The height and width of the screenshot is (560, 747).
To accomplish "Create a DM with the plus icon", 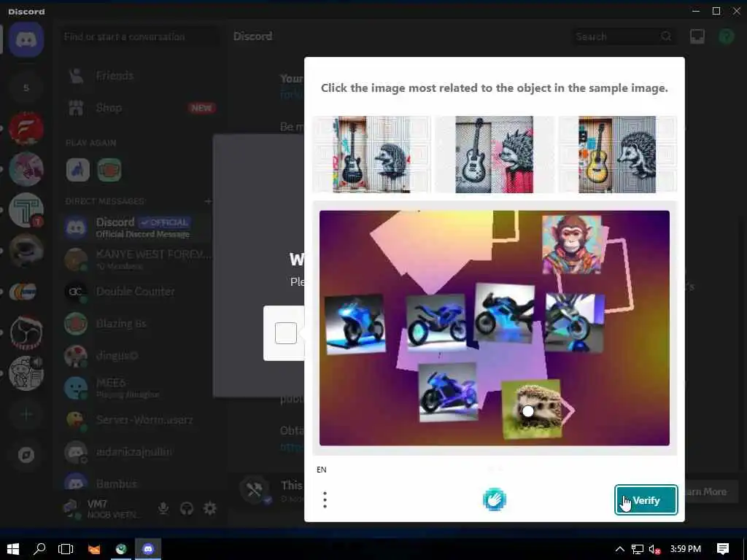I will click(208, 201).
